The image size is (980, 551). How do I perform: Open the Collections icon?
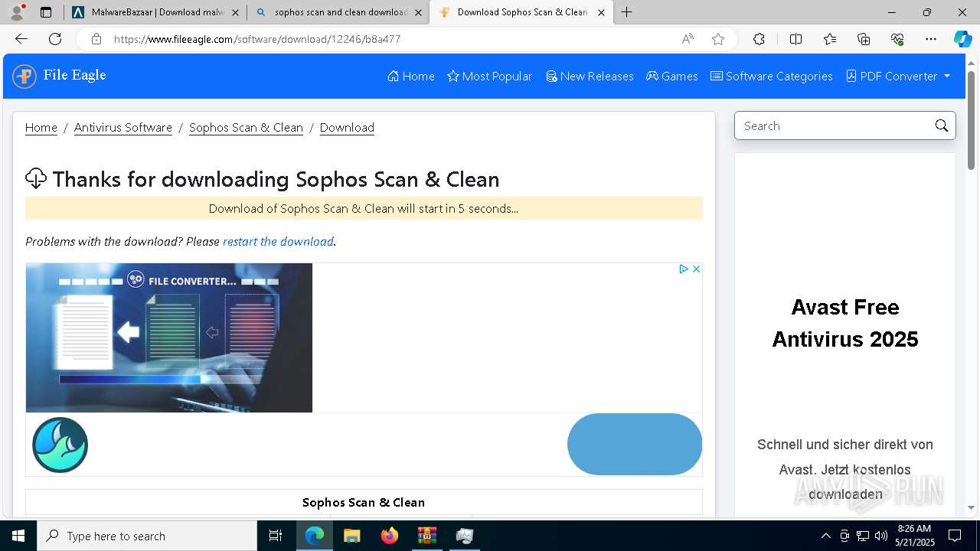coord(864,39)
